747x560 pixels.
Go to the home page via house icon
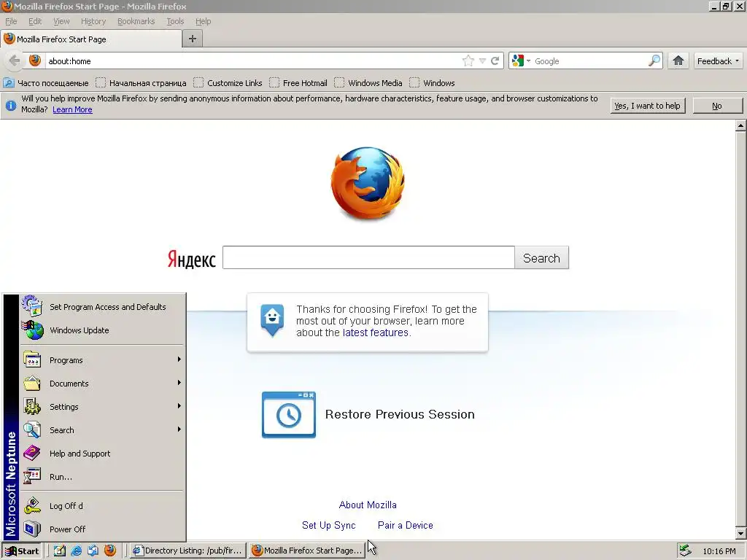coord(678,61)
